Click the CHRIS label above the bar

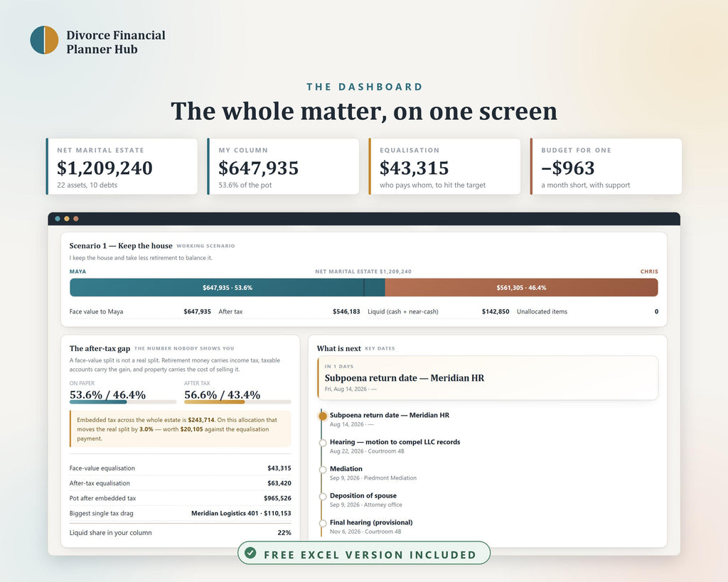point(649,271)
